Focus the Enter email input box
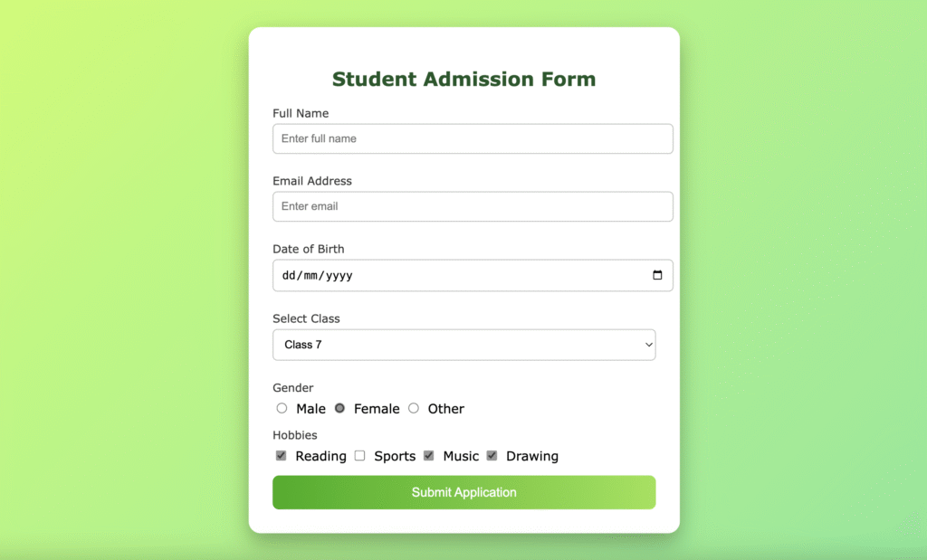The image size is (927, 560). [x=473, y=207]
